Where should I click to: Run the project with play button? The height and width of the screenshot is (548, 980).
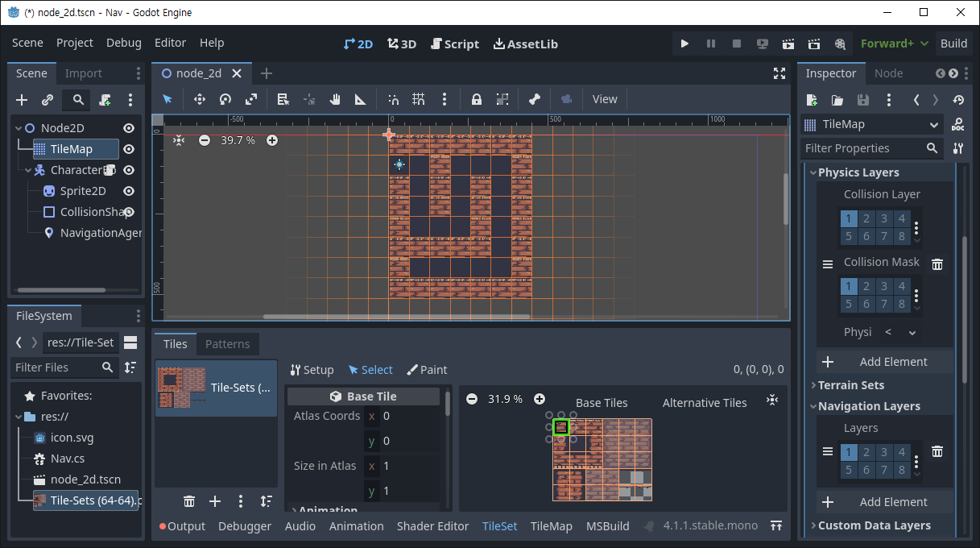[x=684, y=44]
